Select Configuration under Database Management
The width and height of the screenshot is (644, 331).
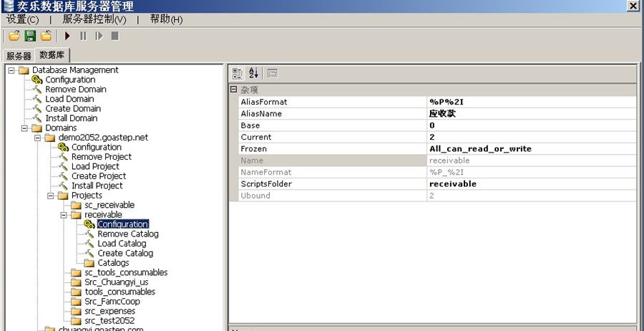click(70, 80)
